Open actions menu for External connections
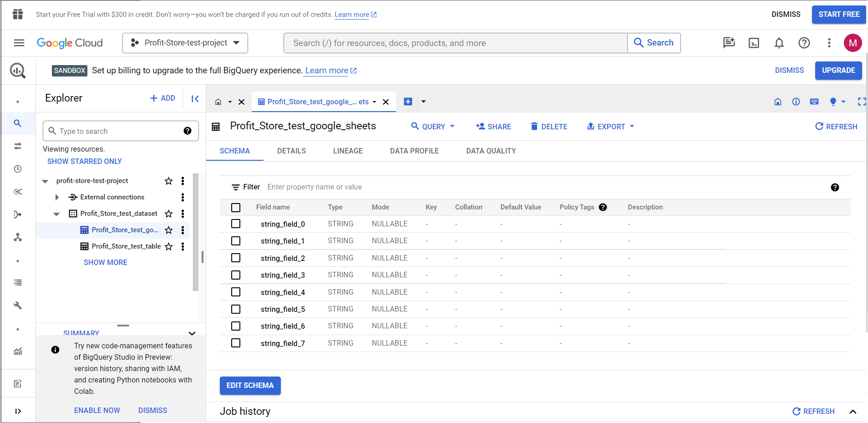This screenshot has height=423, width=868. pyautogui.click(x=183, y=197)
